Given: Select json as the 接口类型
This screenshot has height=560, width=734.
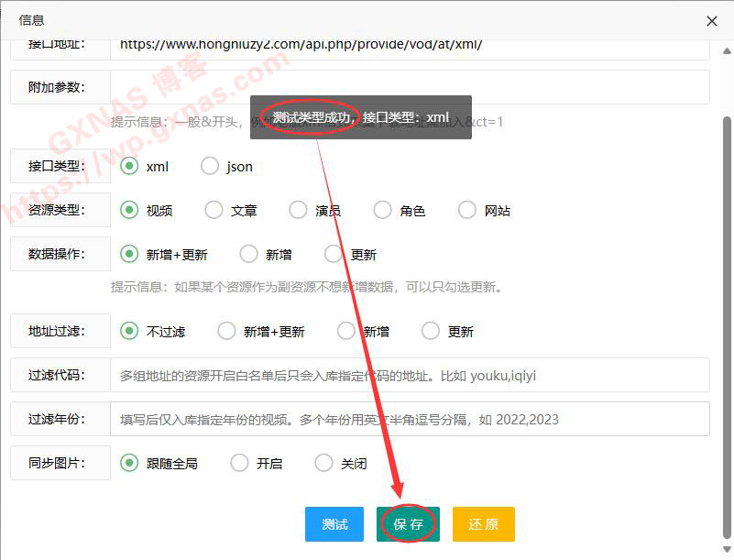Looking at the screenshot, I should pos(211,166).
